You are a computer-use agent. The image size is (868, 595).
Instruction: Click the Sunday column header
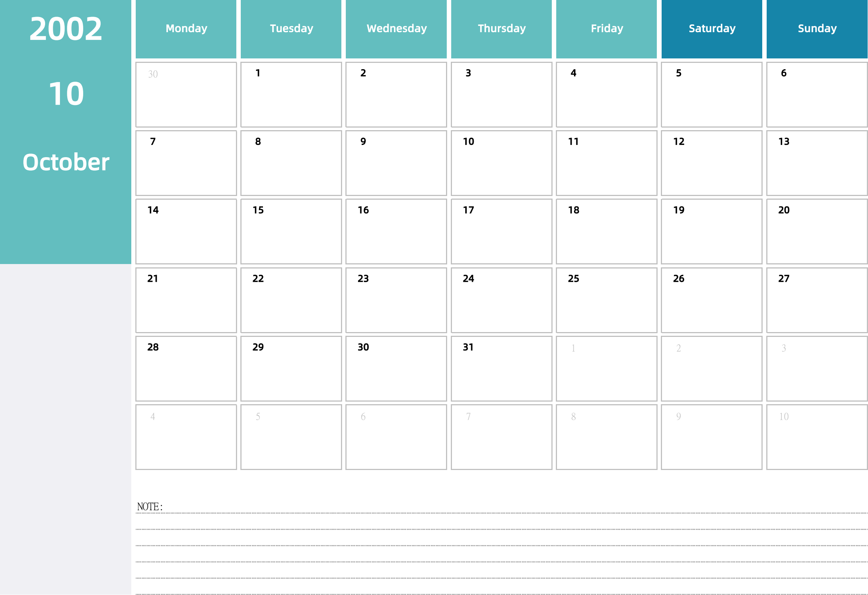click(817, 28)
